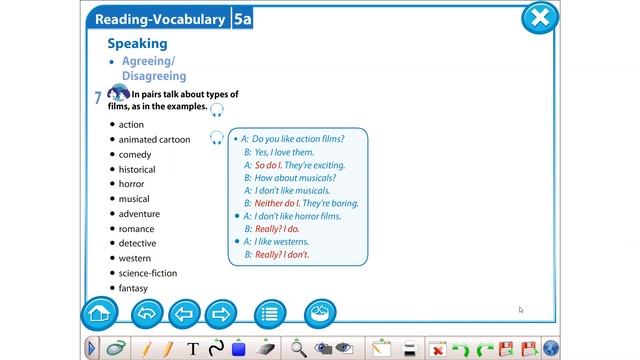Click "romance" in the film list
640x360 pixels.
[x=136, y=229]
